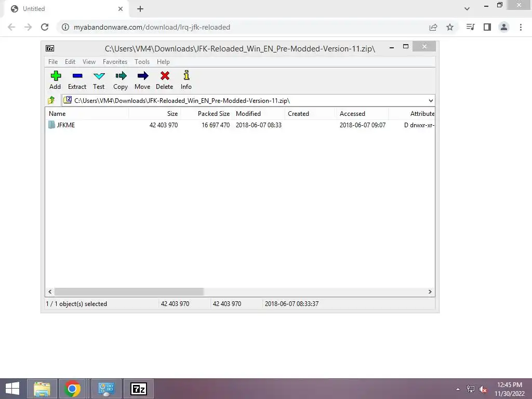Viewport: 532px width, 399px height.
Task: Toggle Chrome side panel
Action: (x=487, y=27)
